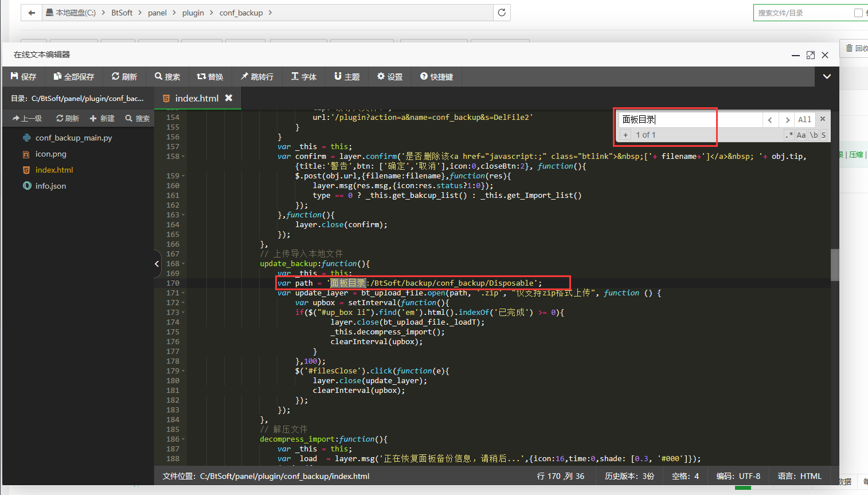Viewport: 868px width, 495px height.
Task: Toggle search in selection (S)
Action: [823, 135]
